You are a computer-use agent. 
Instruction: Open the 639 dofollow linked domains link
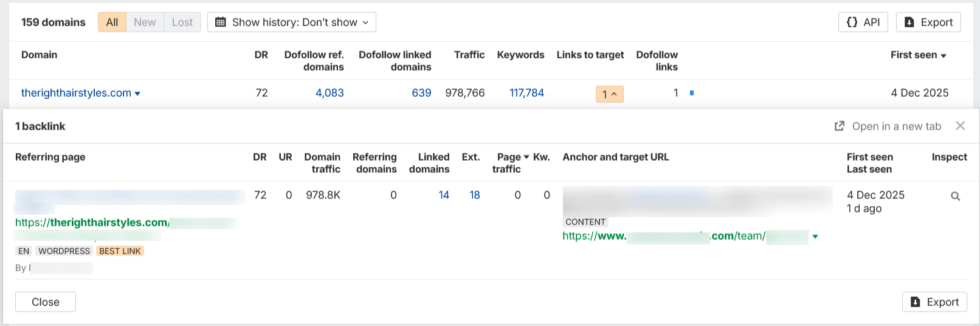point(421,93)
